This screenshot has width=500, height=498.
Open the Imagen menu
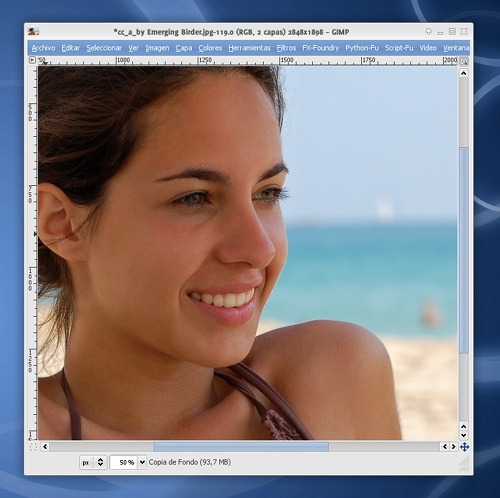157,48
